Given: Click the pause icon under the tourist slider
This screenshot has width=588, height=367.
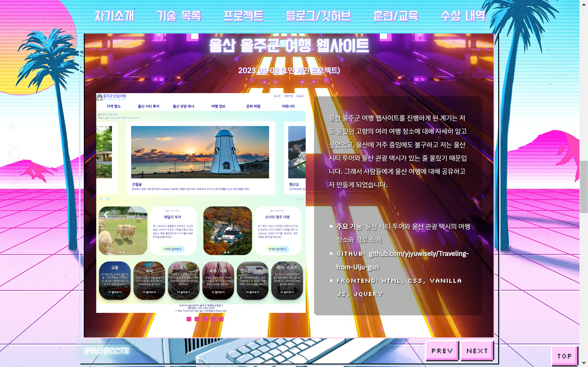Looking at the screenshot, I should pyautogui.click(x=108, y=199).
